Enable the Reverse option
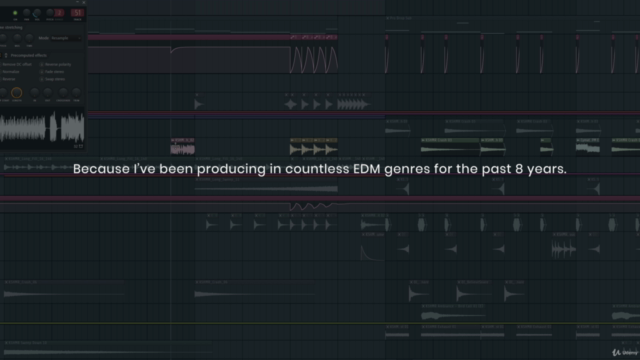This screenshot has height=360, width=640. [x=8, y=79]
